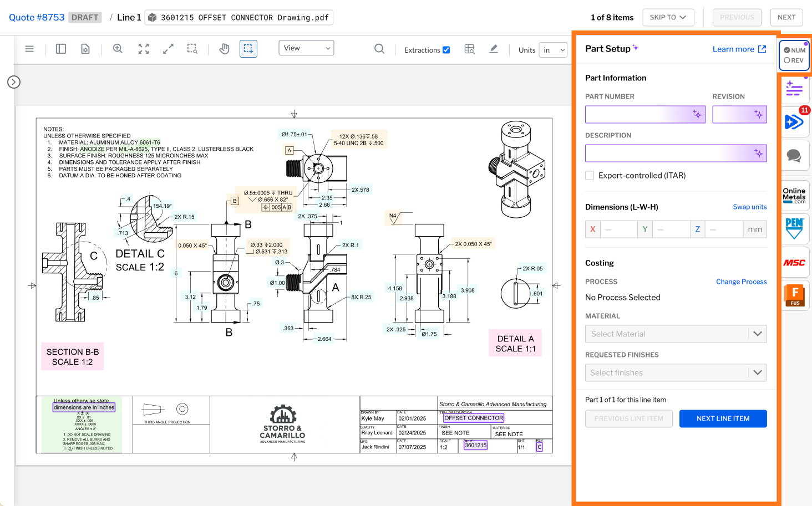Select the marquee zoom tool
The width and height of the screenshot is (812, 506).
tap(192, 49)
